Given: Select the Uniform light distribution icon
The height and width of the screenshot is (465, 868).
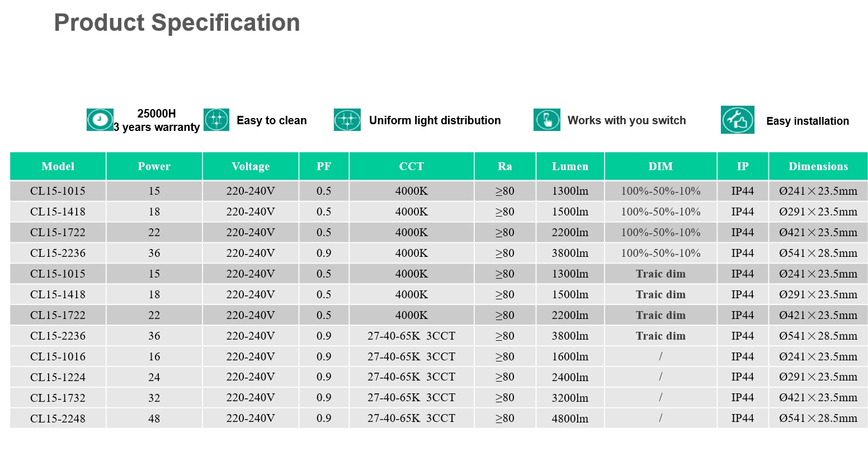Looking at the screenshot, I should point(347,120).
